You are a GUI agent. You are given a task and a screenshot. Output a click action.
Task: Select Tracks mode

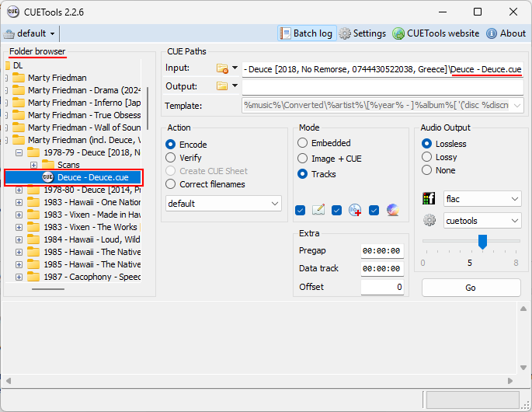(317, 174)
